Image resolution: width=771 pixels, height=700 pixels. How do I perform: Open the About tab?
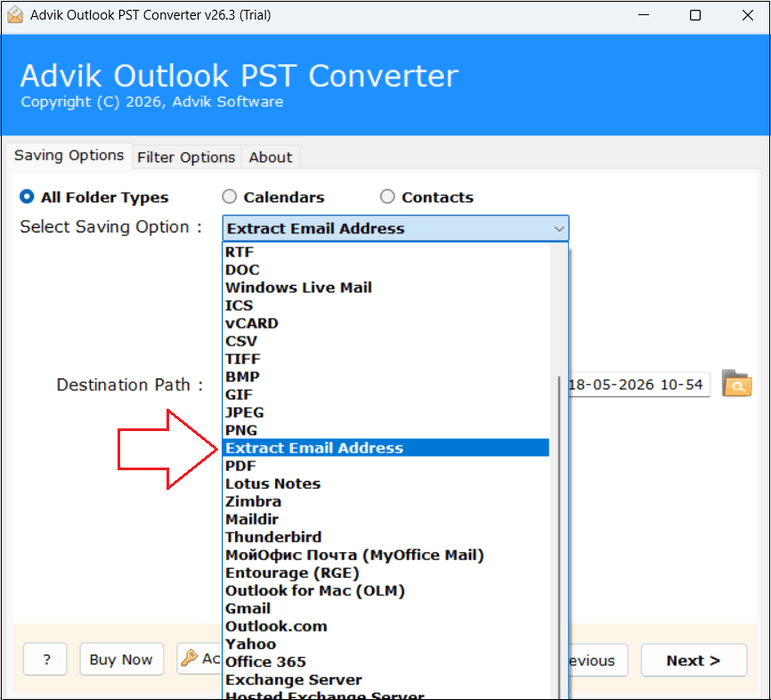pos(271,158)
